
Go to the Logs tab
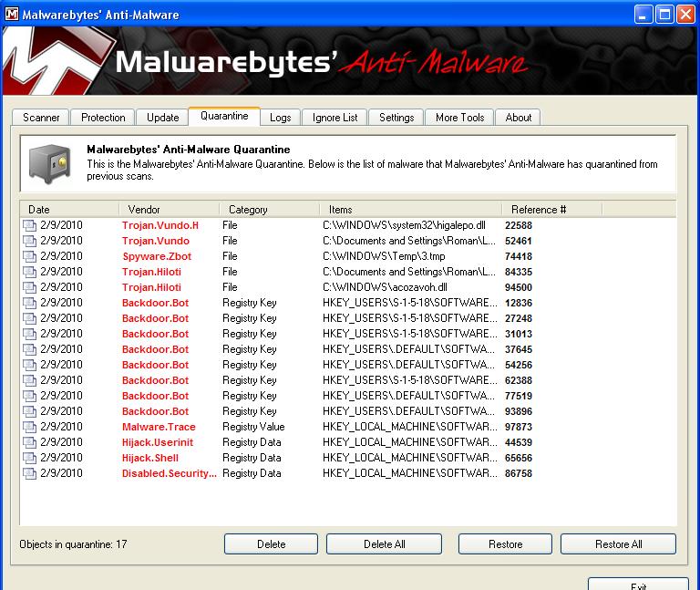pyautogui.click(x=281, y=118)
